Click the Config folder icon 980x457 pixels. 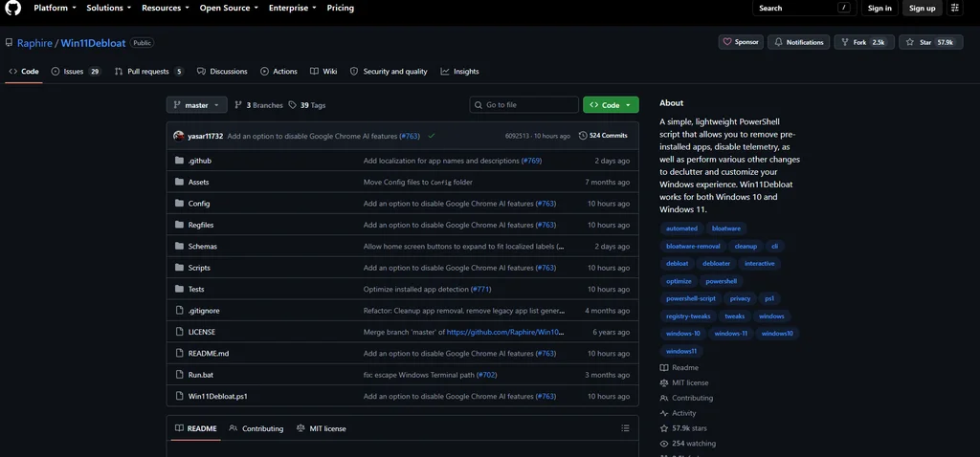coord(179,204)
